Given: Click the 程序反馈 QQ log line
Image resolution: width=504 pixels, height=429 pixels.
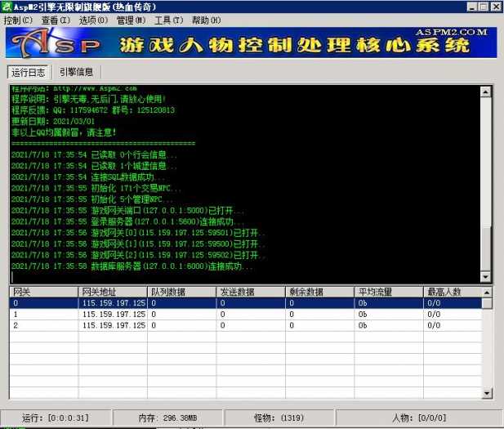Looking at the screenshot, I should pyautogui.click(x=93, y=110).
